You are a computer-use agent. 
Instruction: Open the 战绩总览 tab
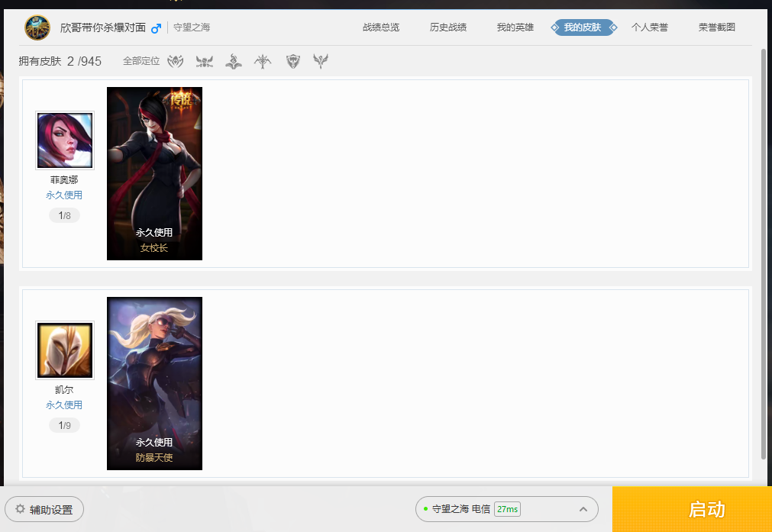tap(381, 27)
